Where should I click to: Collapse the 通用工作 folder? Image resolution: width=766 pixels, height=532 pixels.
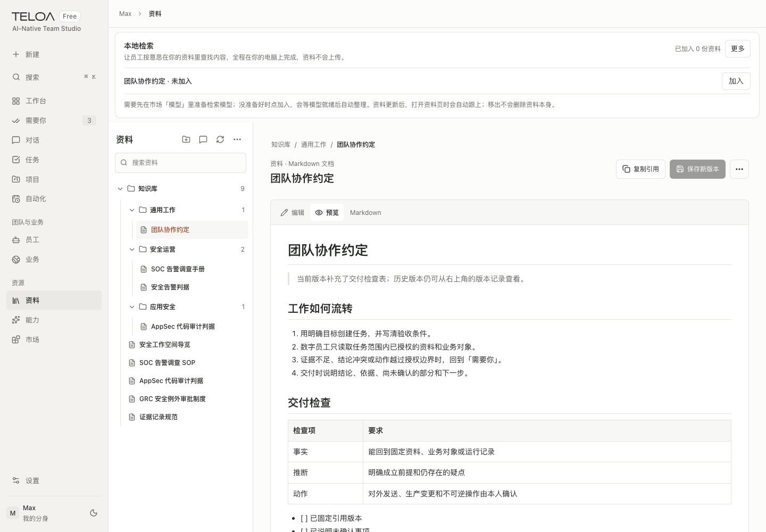tap(132, 210)
